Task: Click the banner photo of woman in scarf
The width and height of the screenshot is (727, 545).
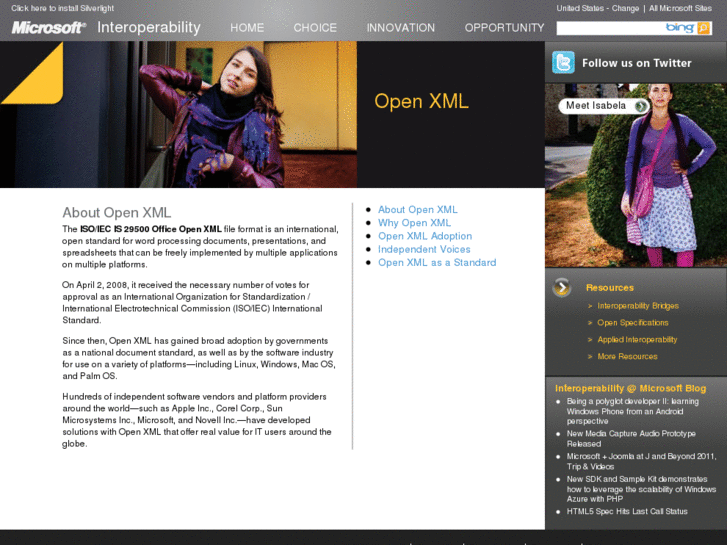Action: click(x=179, y=115)
